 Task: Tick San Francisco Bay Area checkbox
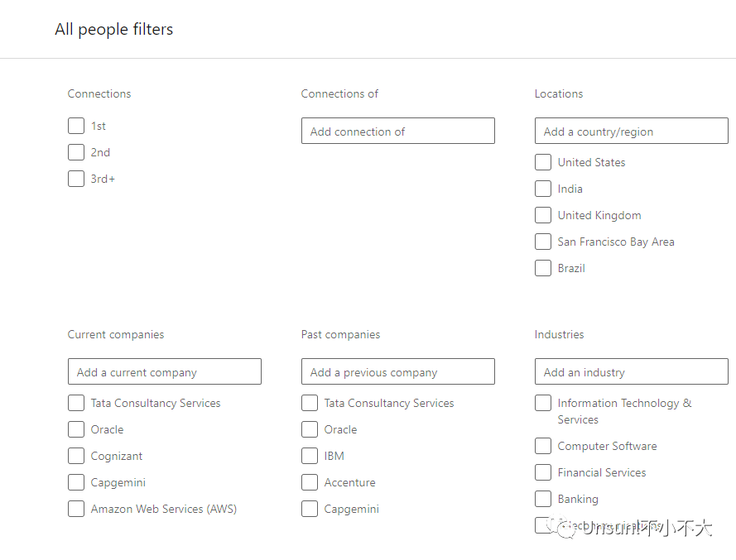pyautogui.click(x=543, y=242)
